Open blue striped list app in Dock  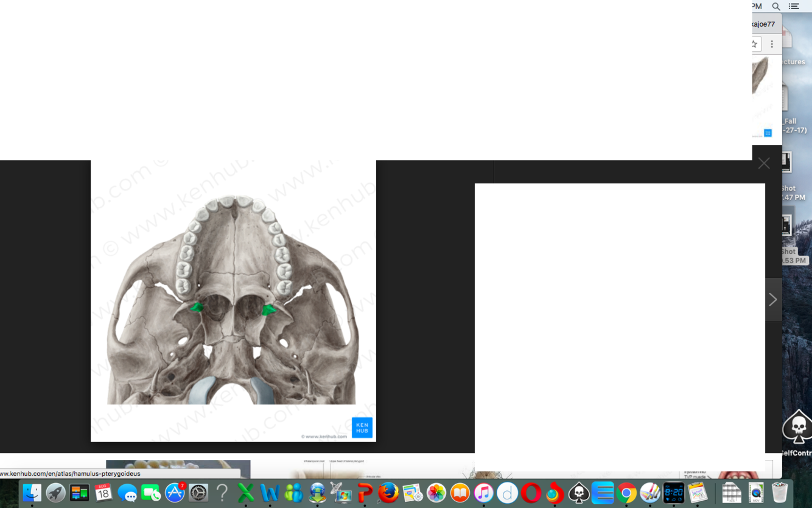tap(603, 492)
